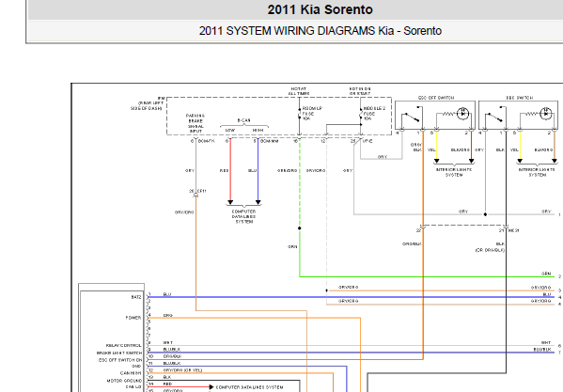
Task: Select the '2011 Kia Sorento' title heading
Action: pyautogui.click(x=320, y=9)
